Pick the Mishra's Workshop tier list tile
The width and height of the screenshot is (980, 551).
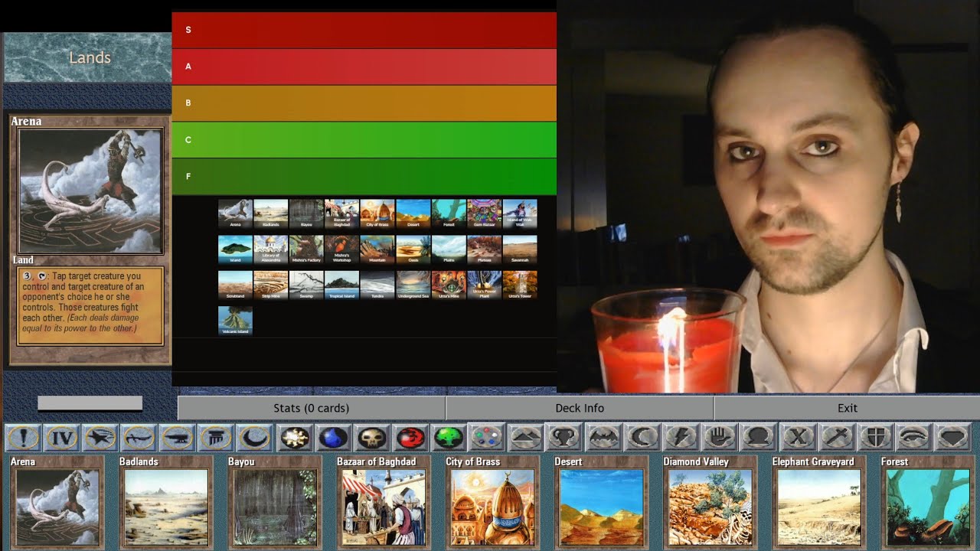tap(341, 249)
